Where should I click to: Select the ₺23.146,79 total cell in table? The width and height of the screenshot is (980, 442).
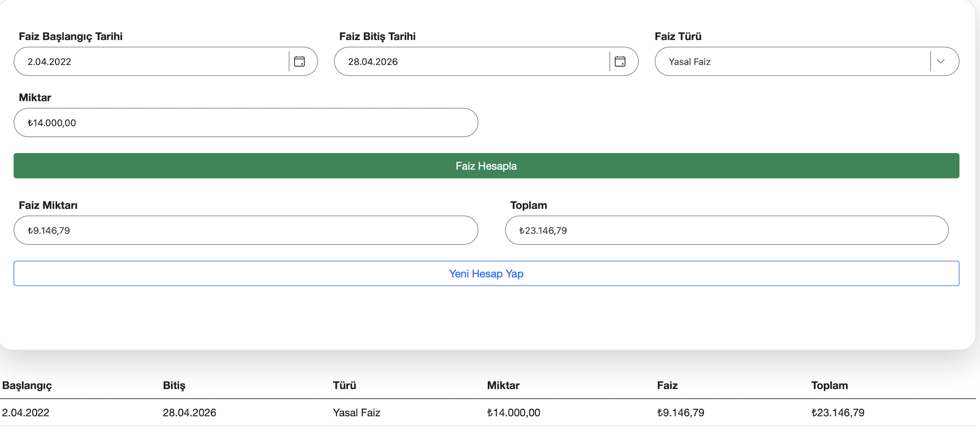(x=837, y=413)
